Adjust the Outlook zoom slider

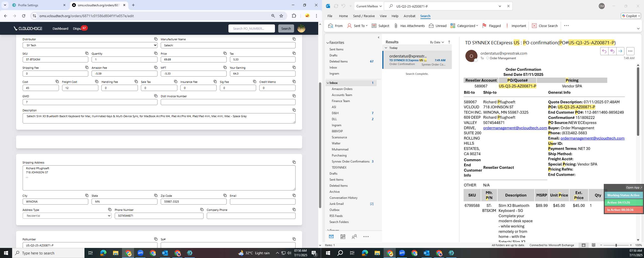pos(616,245)
